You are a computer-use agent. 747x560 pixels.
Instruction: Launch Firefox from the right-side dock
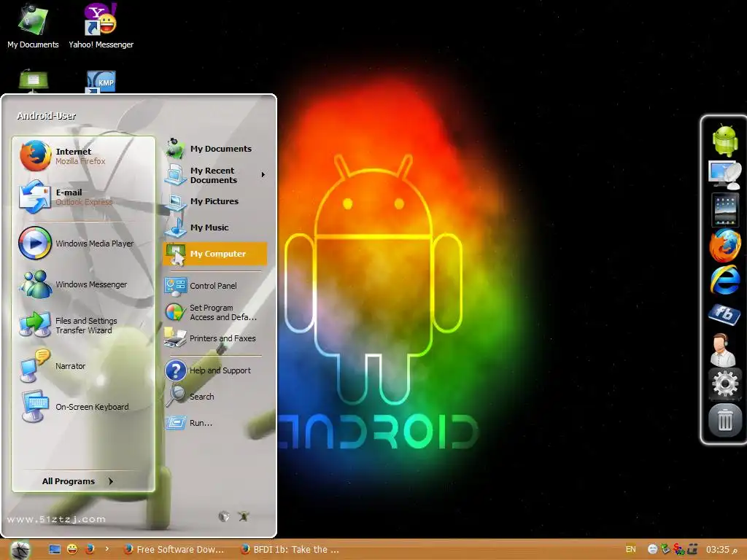click(724, 245)
